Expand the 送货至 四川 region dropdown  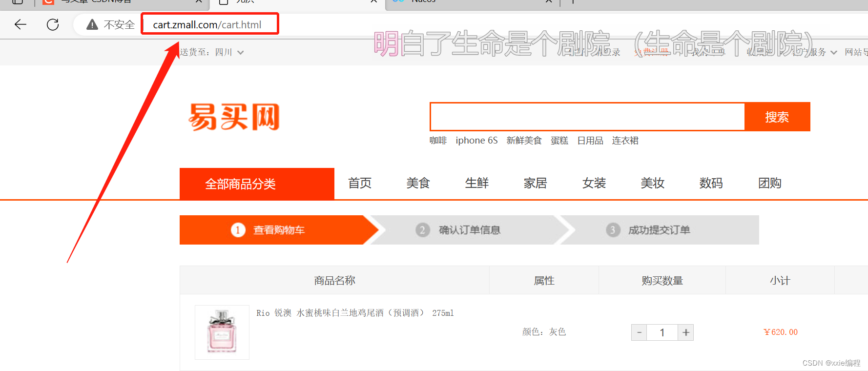pos(212,52)
